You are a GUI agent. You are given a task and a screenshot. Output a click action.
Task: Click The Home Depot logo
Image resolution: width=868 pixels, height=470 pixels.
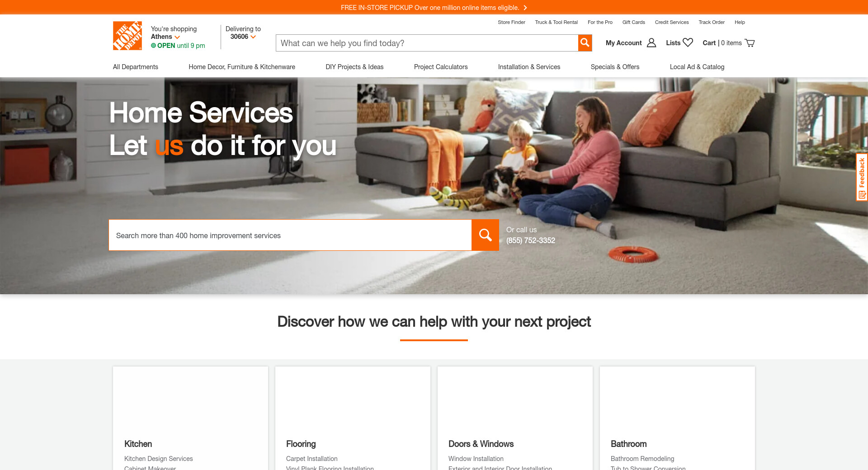[127, 36]
